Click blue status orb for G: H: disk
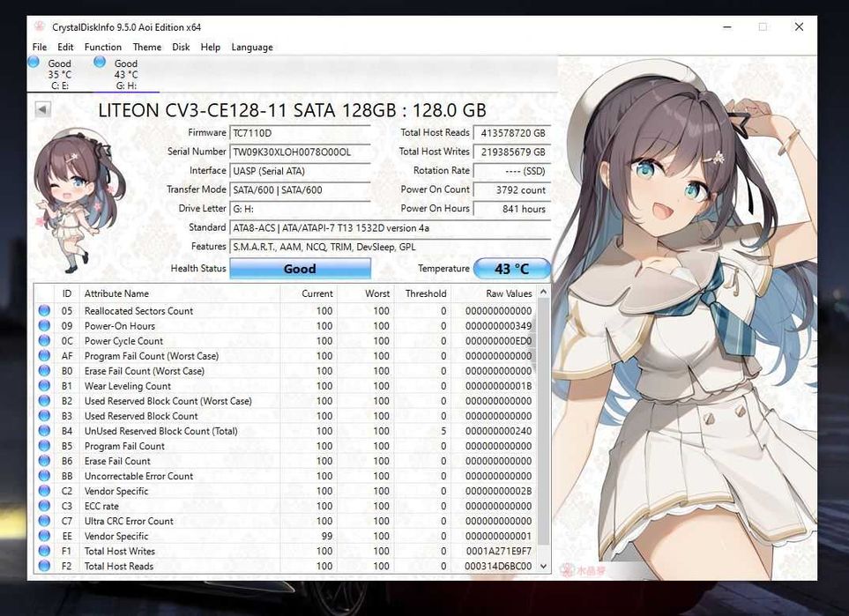Image resolution: width=849 pixels, height=616 pixels. [100, 63]
